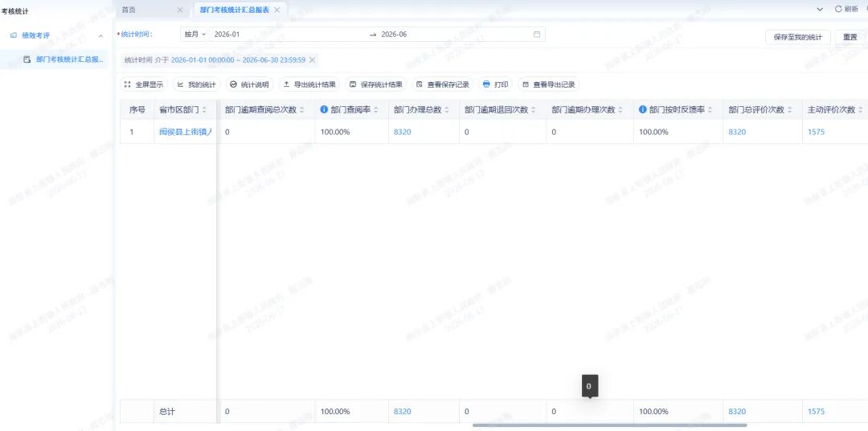This screenshot has width=868, height=431.
Task: Sort by 部门查阅率 column
Action: tap(376, 110)
